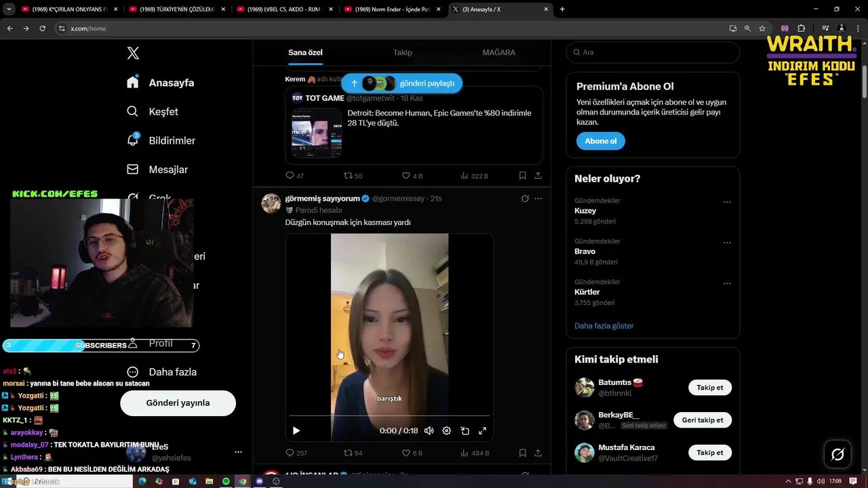Open Keşfet explore page

(153, 111)
